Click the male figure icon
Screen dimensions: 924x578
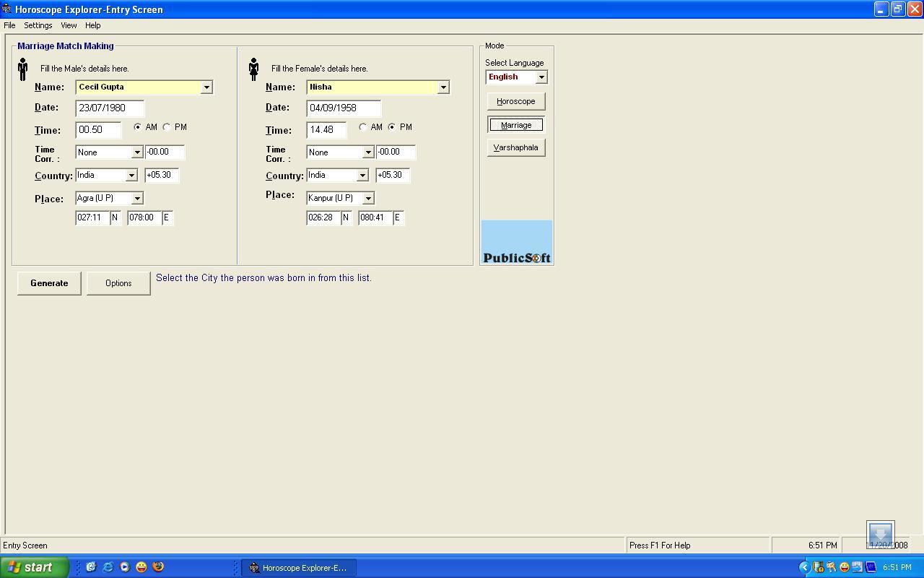22,69
